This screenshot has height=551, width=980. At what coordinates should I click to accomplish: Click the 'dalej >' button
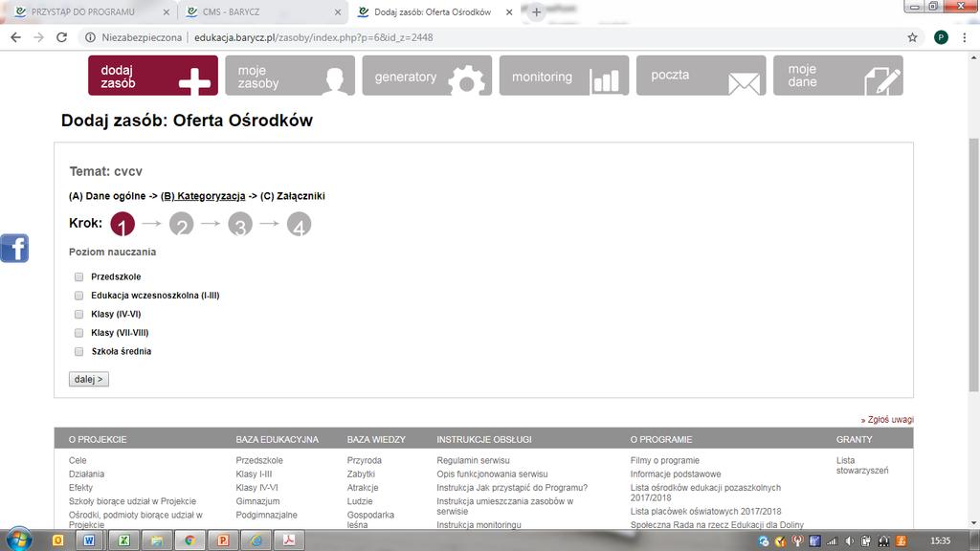pos(89,379)
